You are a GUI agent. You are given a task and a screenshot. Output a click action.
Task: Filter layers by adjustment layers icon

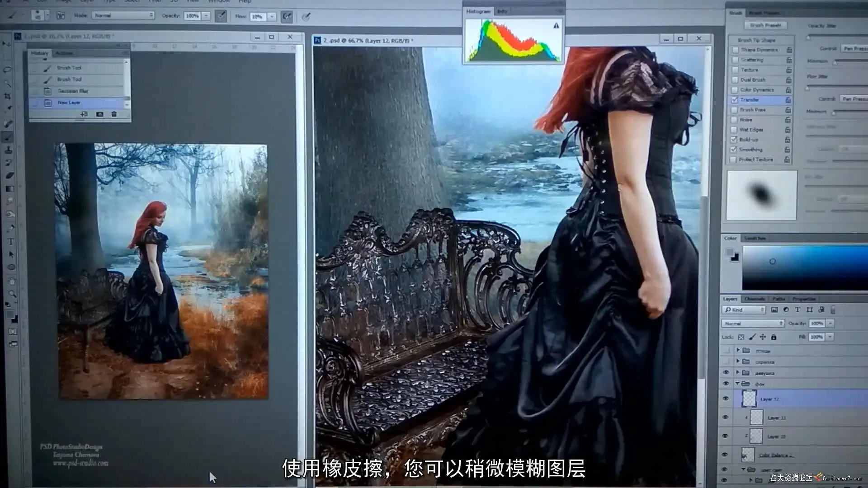(x=786, y=310)
